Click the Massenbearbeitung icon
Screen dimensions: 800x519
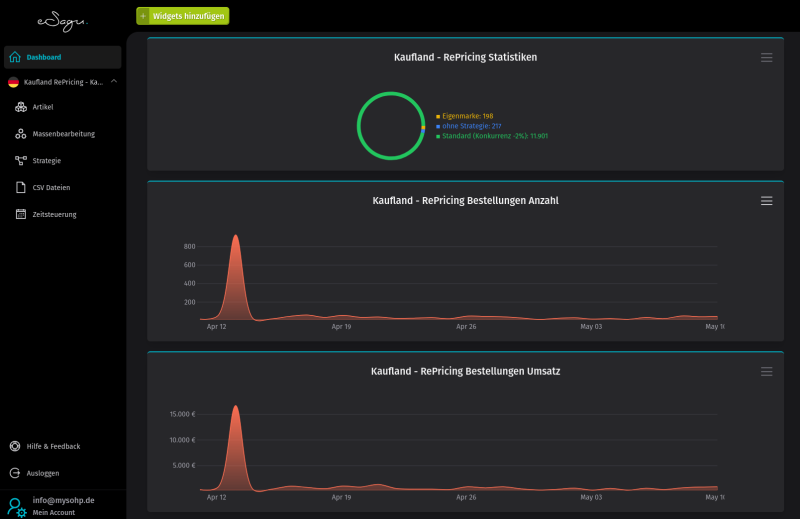point(20,134)
